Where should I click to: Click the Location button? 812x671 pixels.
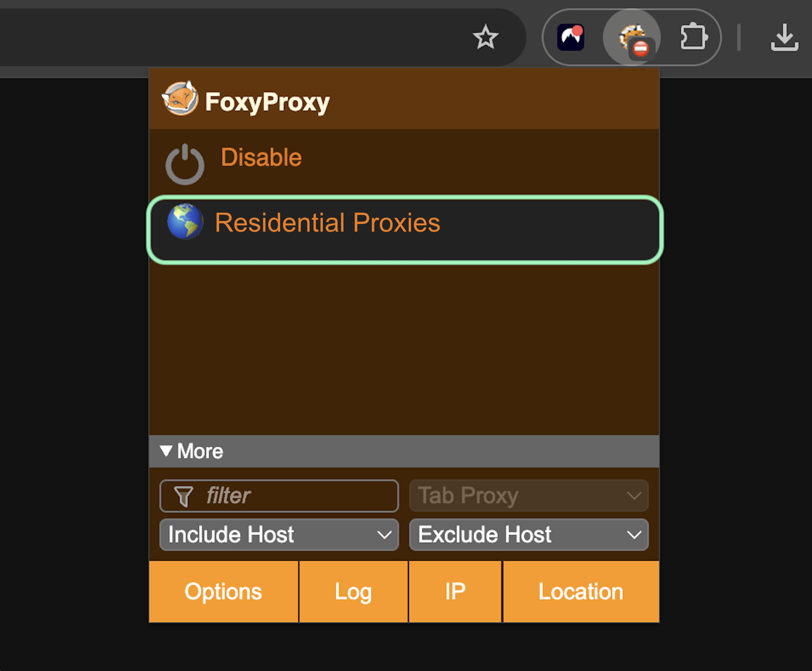pos(581,592)
